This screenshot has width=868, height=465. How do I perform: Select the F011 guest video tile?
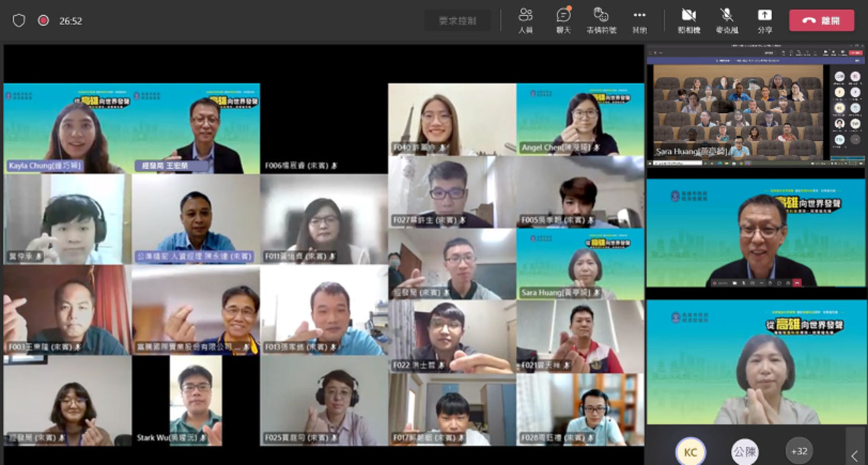coord(324,219)
